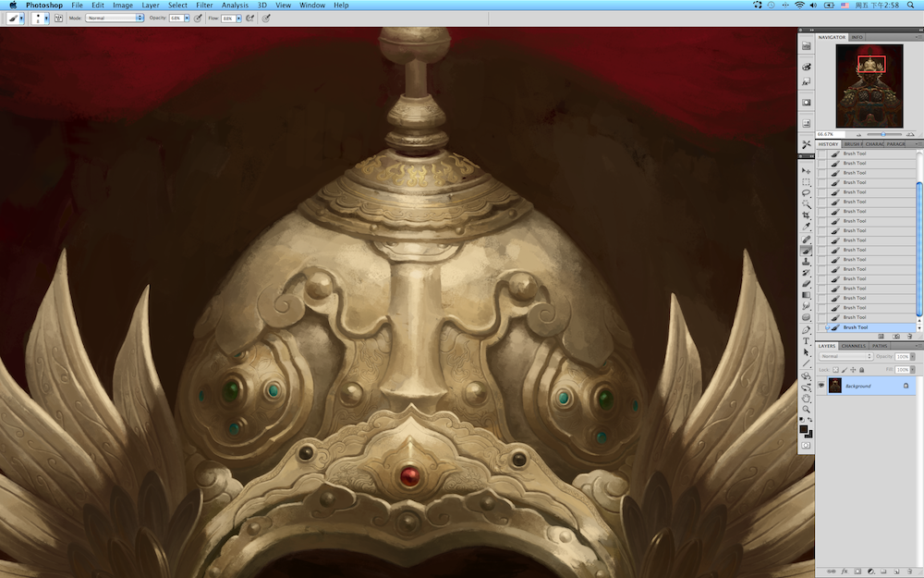This screenshot has height=578, width=924.
Task: Hide the Background layer using eye icon
Action: [821, 386]
